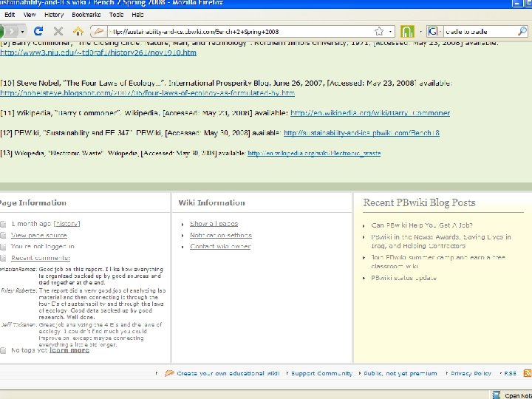Viewport: 532px width, 399px height.
Task: Click Show all pages link
Action: click(x=214, y=224)
